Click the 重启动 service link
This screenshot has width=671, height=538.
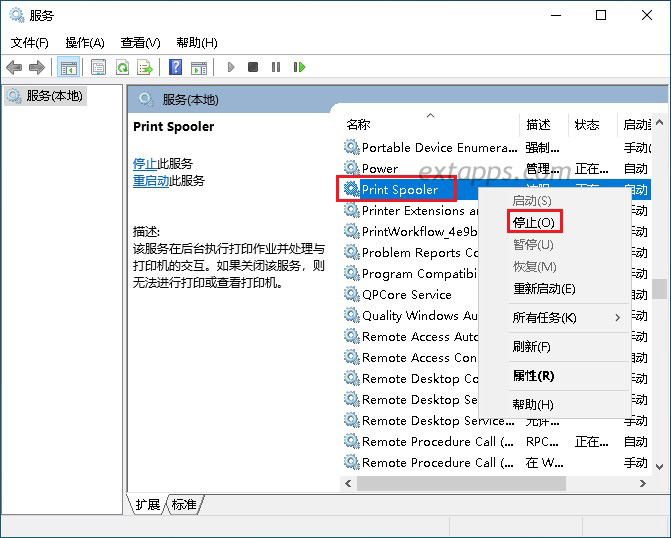coord(151,181)
